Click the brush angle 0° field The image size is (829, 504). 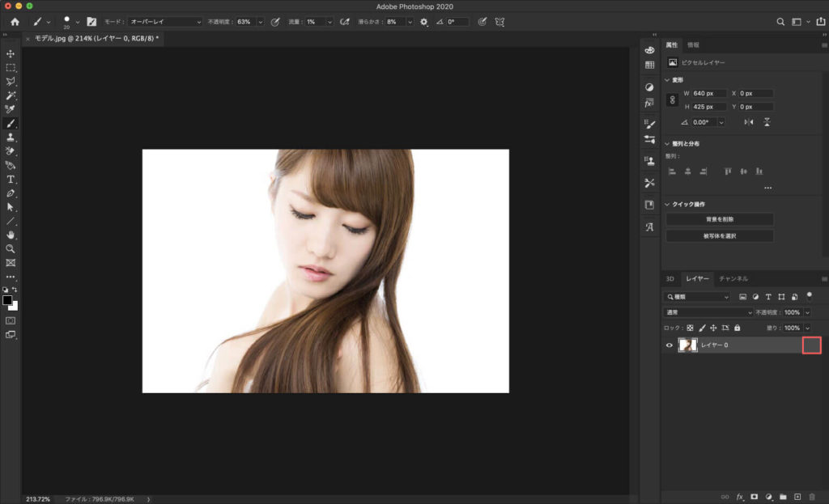457,22
